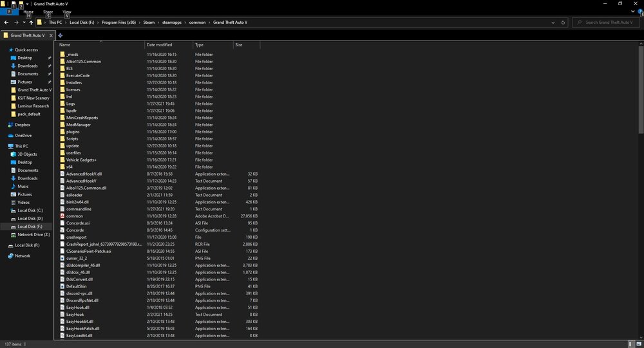
Task: Click common breadcrumb in address bar
Action: click(x=197, y=23)
